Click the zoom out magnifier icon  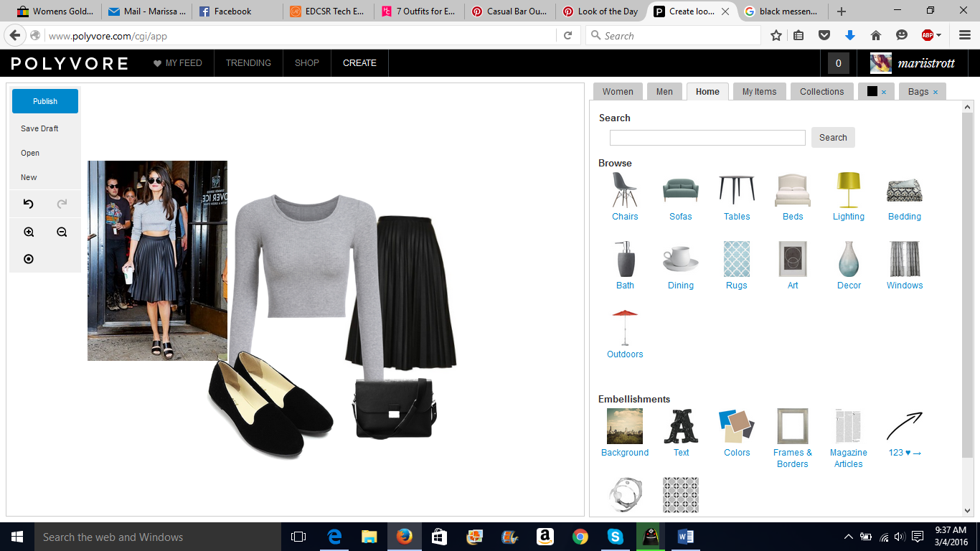pos(62,232)
